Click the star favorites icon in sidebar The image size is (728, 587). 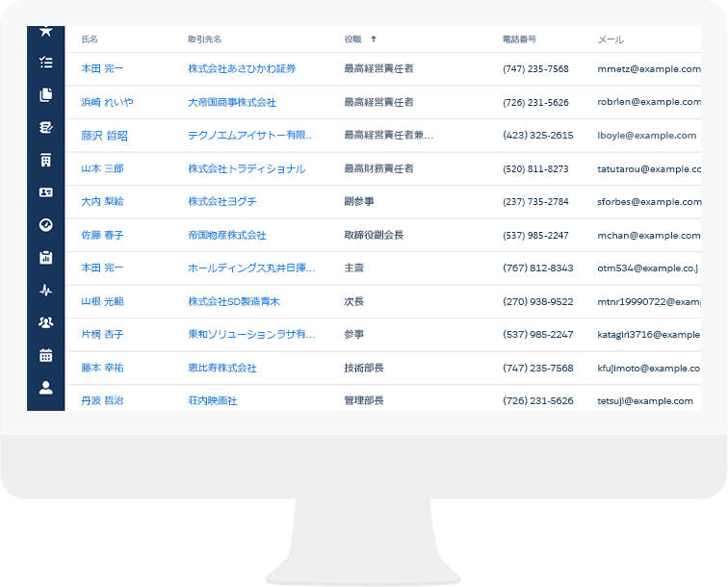(45, 32)
